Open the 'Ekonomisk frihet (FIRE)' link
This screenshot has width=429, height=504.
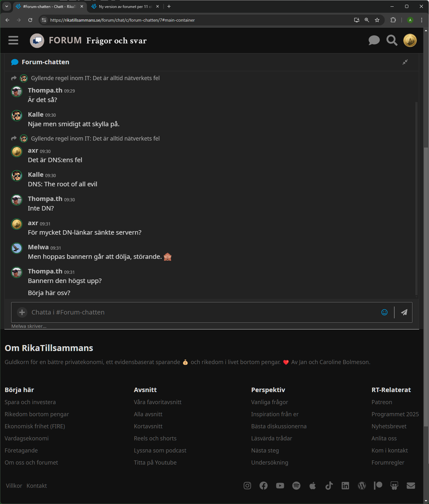pos(35,426)
